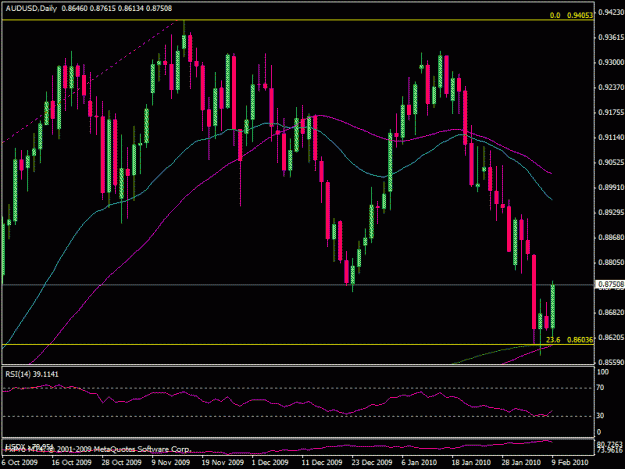The image size is (625, 469).
Task: Click the 1 Dec 2009 date label
Action: [270, 462]
